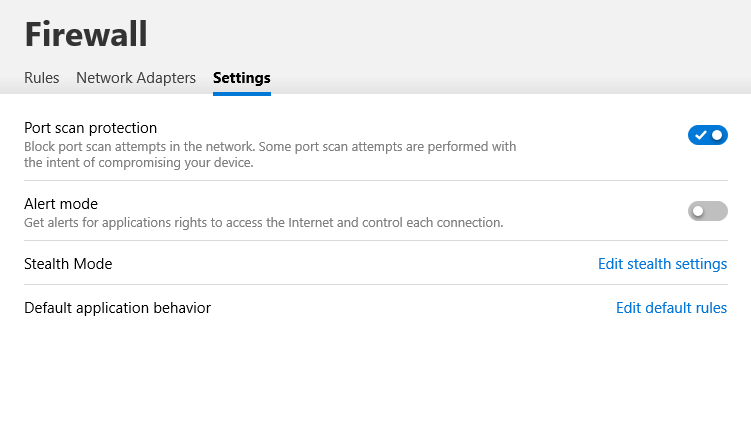Viewport: 751px width, 421px height.
Task: Click the divider line above Stealth Mode
Action: coord(375,241)
